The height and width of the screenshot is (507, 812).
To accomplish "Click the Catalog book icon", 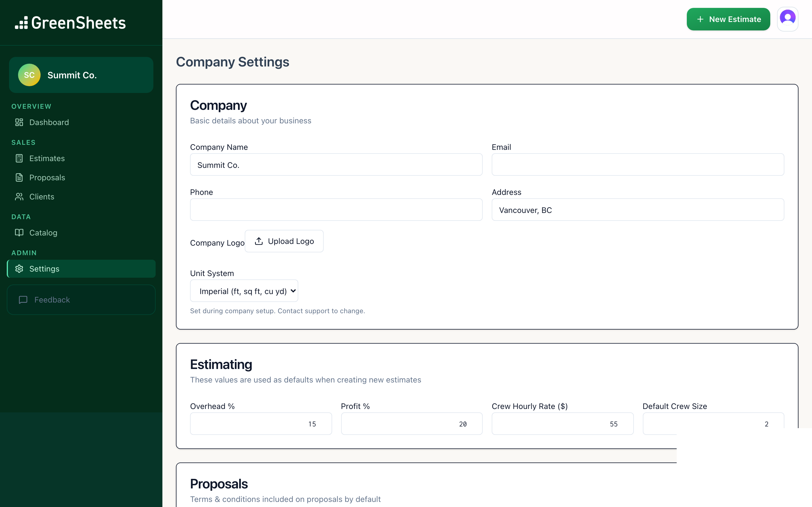I will [19, 233].
